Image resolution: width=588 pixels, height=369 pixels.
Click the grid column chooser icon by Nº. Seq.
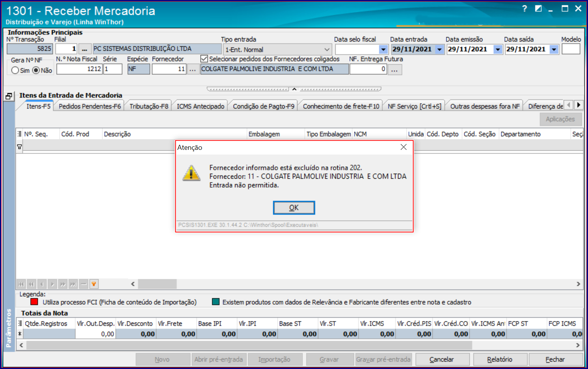(x=19, y=134)
